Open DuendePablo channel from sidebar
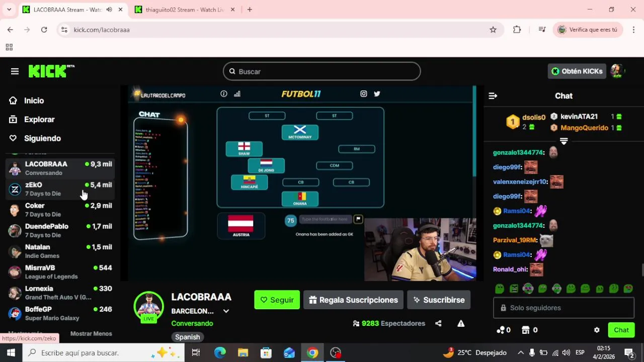 coord(60,230)
